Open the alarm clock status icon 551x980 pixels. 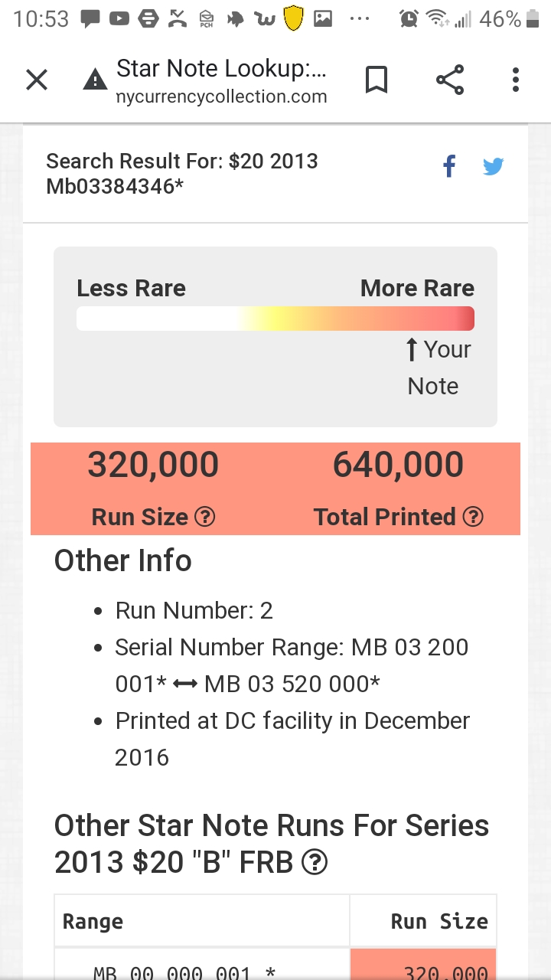409,19
